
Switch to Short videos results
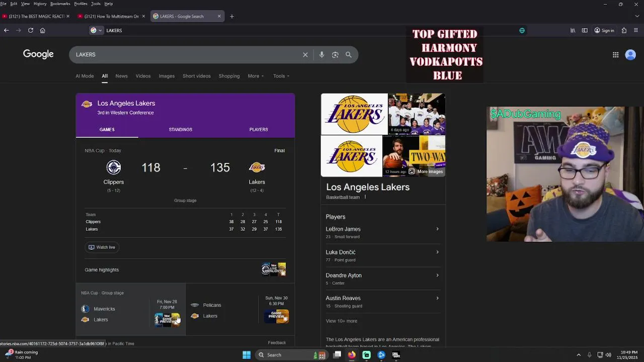(x=197, y=76)
